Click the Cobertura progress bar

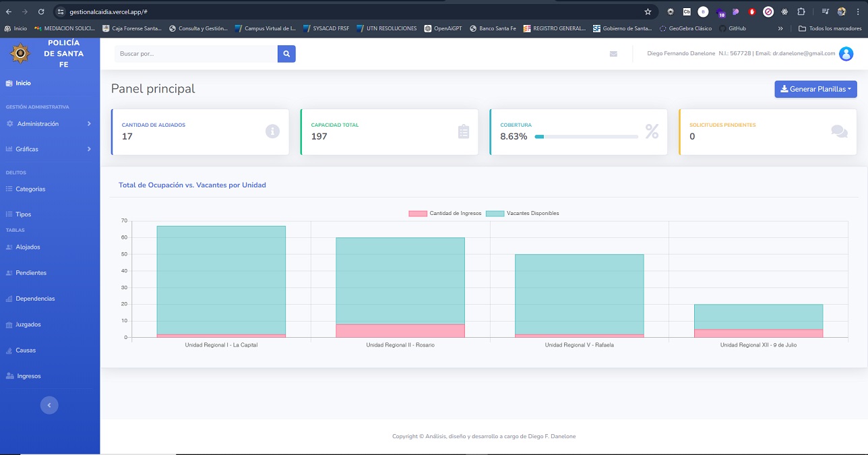[586, 136]
